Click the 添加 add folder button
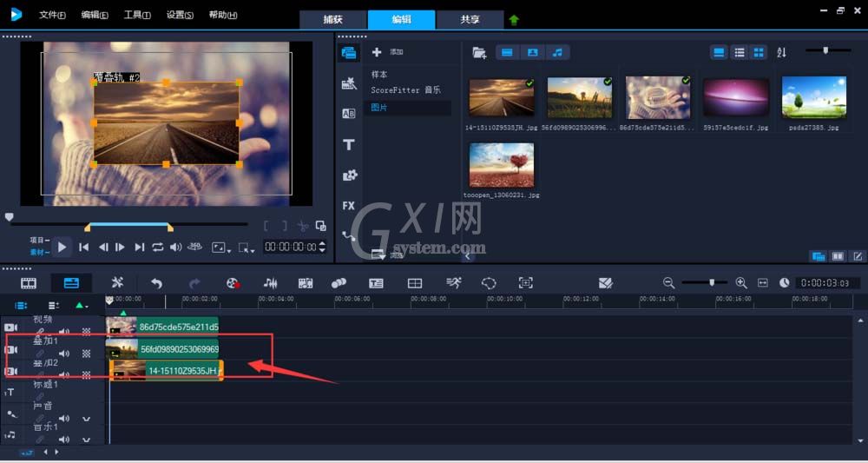Viewport: 868px width, 463px height. pyautogui.click(x=387, y=52)
